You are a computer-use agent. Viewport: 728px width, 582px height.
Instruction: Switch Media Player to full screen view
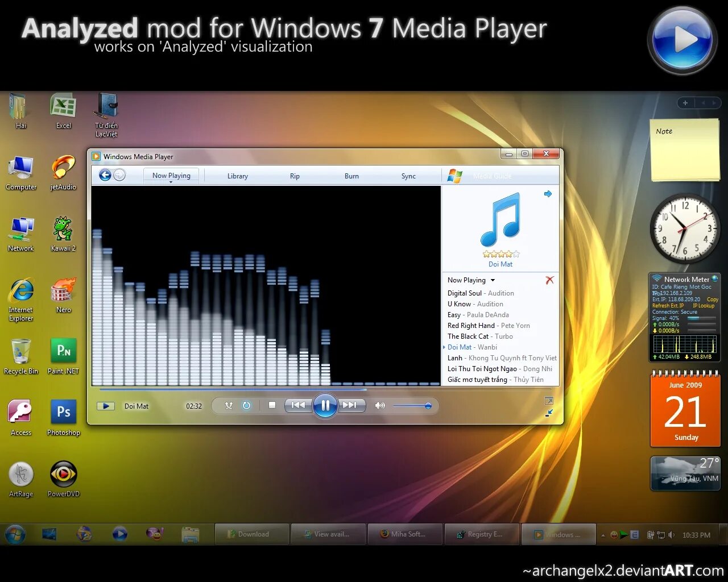click(x=549, y=401)
